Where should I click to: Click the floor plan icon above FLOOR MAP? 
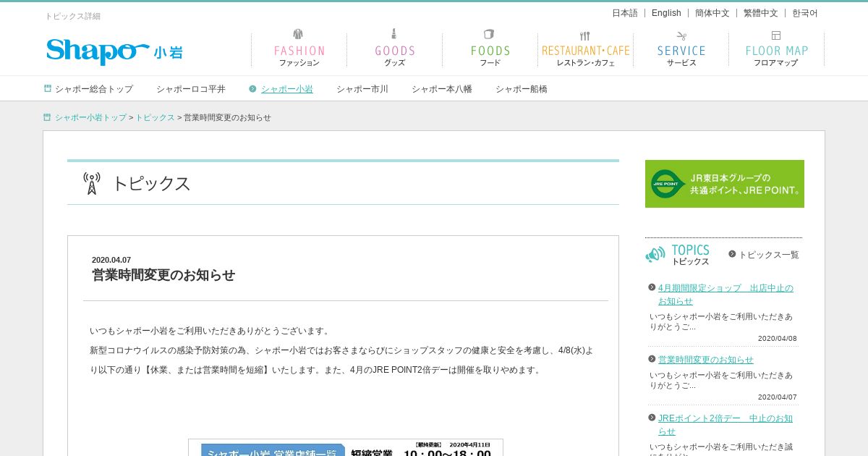[776, 35]
